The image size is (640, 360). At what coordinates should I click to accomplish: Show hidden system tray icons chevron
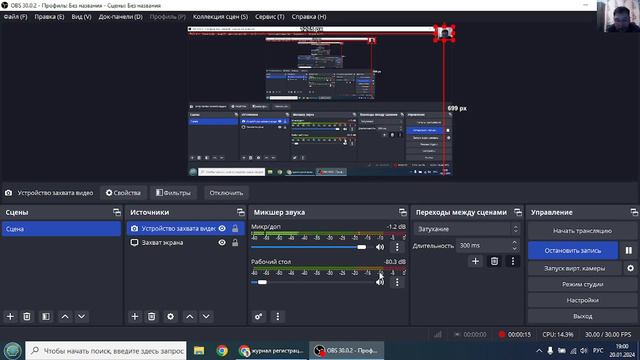(x=539, y=351)
